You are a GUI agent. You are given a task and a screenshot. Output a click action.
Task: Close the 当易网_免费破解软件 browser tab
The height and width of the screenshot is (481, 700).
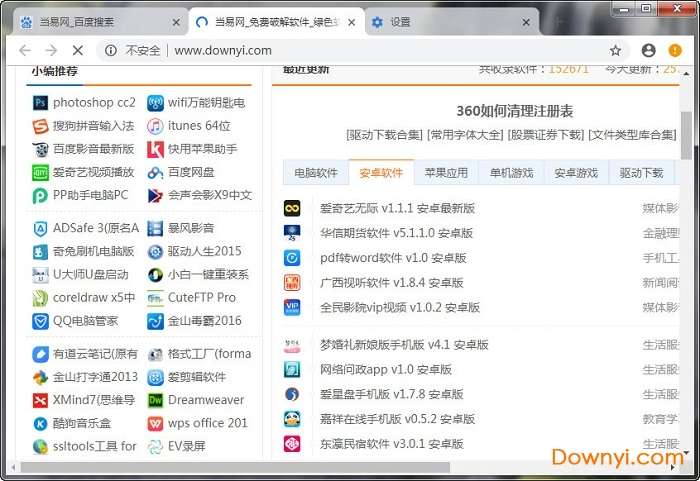352,22
